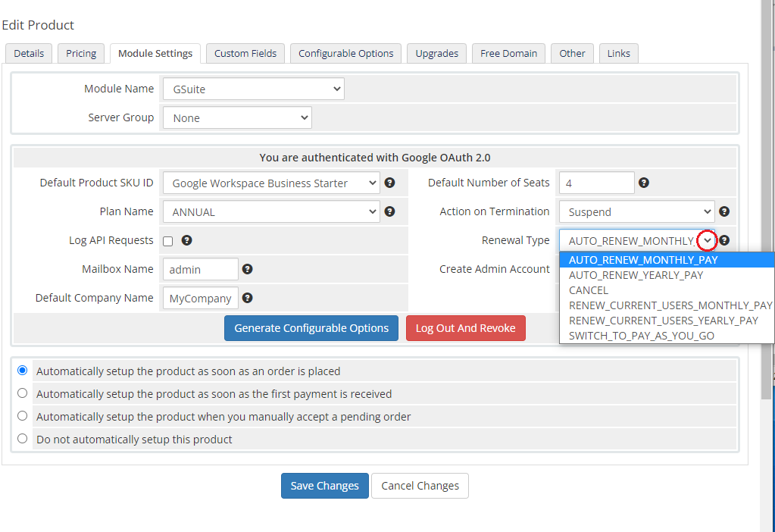Open the Custom Fields tab
The image size is (775, 532).
[x=245, y=53]
